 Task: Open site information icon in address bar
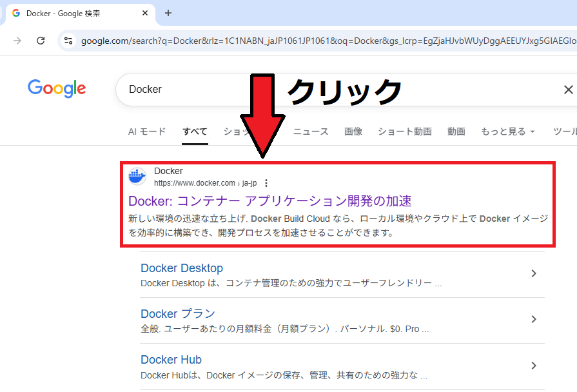(68, 41)
